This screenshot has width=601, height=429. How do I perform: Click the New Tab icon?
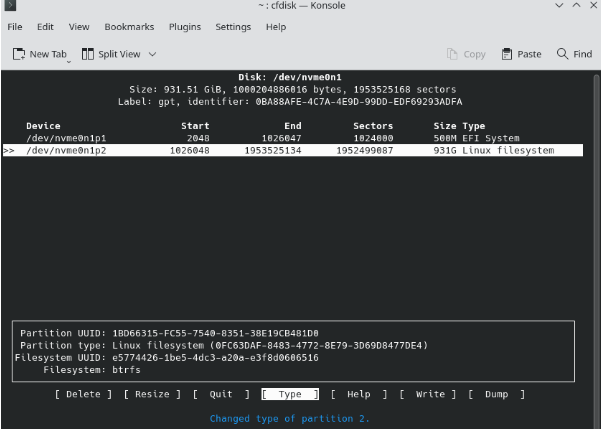coord(19,54)
